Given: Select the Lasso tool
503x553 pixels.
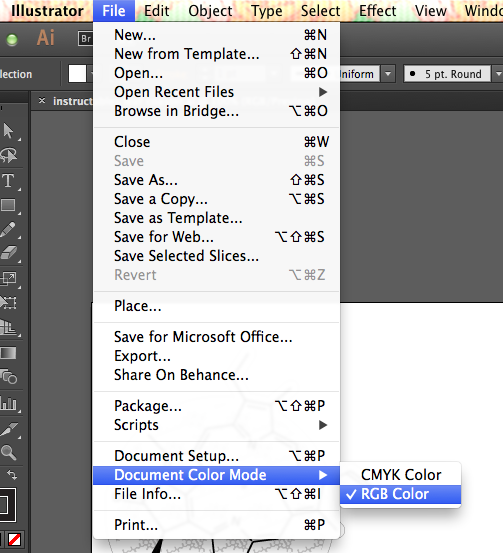Looking at the screenshot, I should (8, 155).
